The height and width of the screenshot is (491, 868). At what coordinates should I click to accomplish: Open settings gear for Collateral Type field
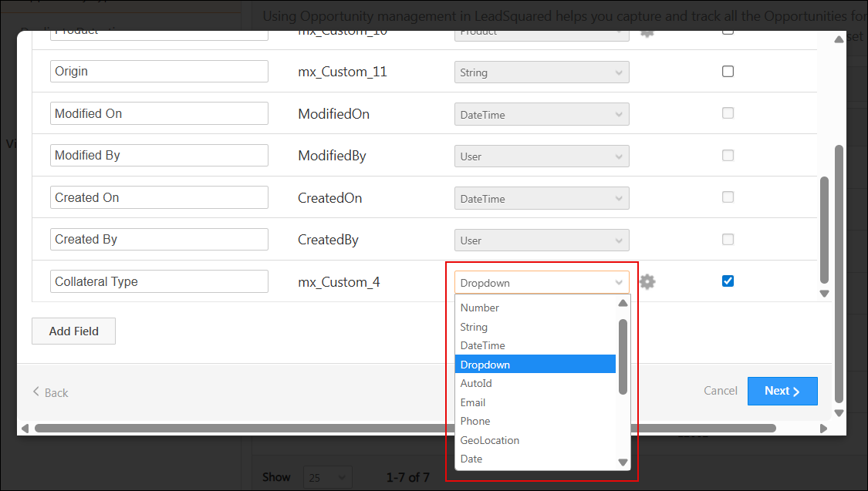pos(647,282)
